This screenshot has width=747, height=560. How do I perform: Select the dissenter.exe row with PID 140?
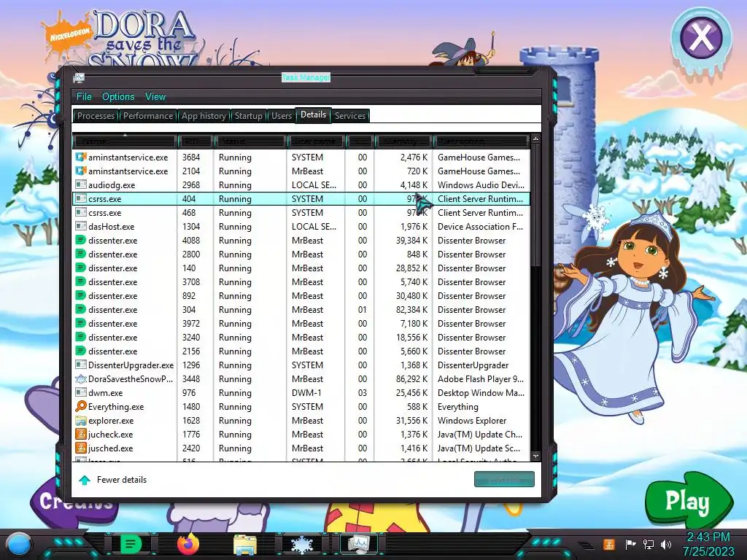click(x=301, y=268)
